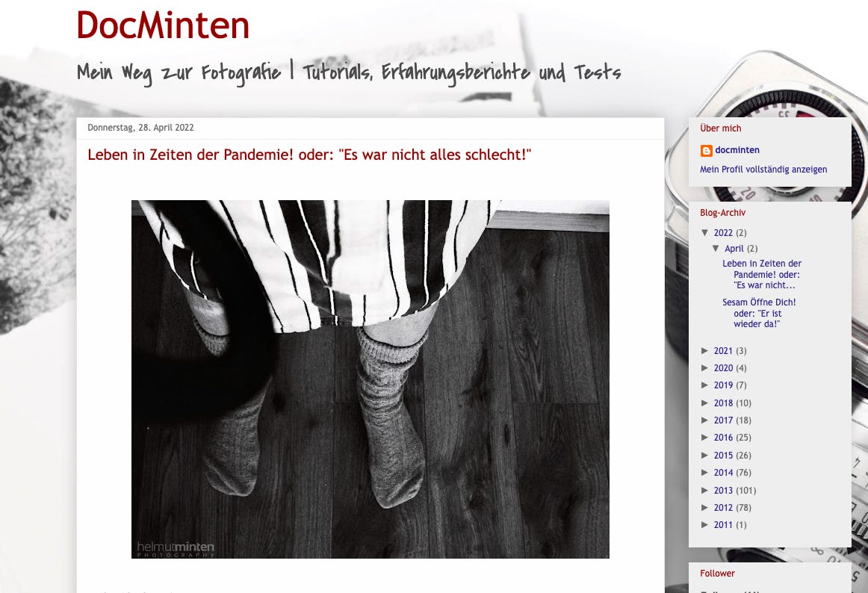Expand the 2013 archive triangle
This screenshot has height=593, width=868.
(x=705, y=490)
